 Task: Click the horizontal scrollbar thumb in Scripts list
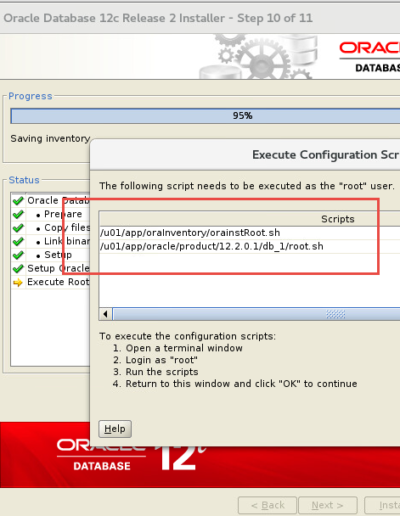click(x=257, y=314)
